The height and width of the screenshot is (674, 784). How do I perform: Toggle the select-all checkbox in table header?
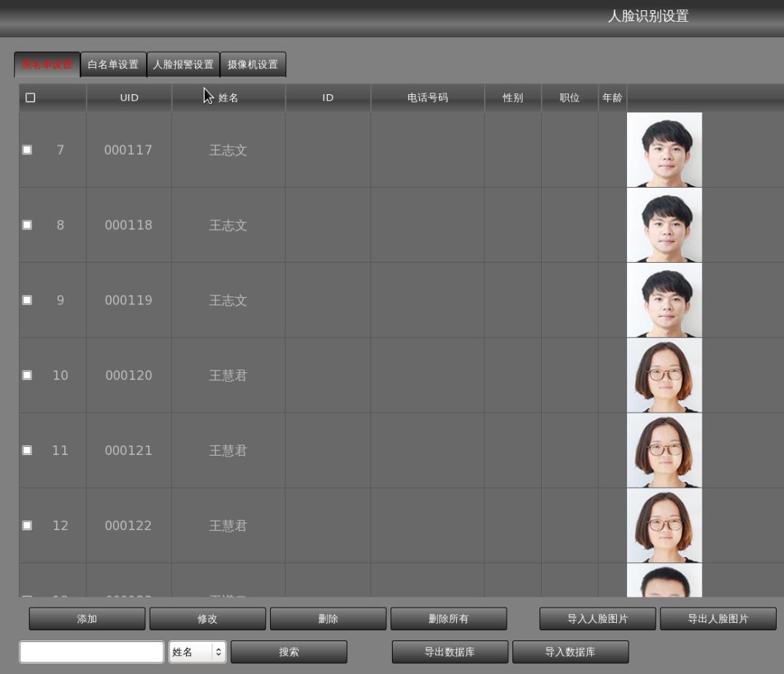[x=30, y=99]
